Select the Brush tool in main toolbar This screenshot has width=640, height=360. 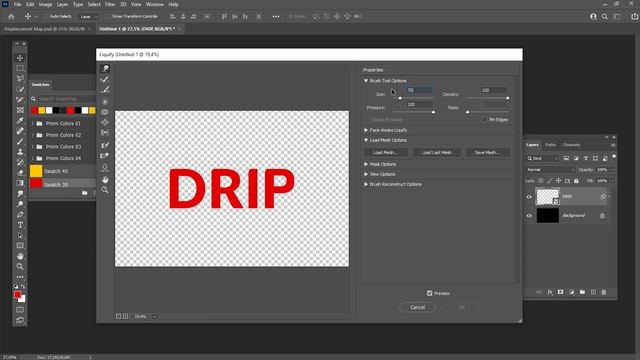click(20, 142)
